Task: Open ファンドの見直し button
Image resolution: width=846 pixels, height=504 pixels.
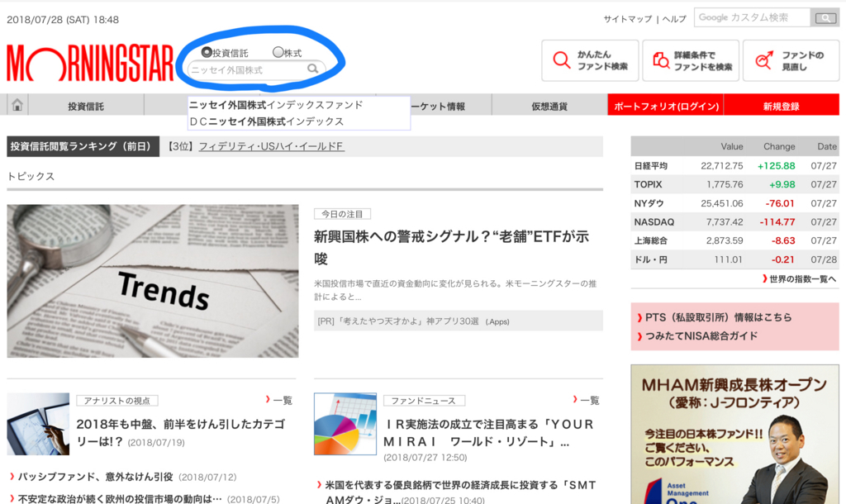Action: 791,60
